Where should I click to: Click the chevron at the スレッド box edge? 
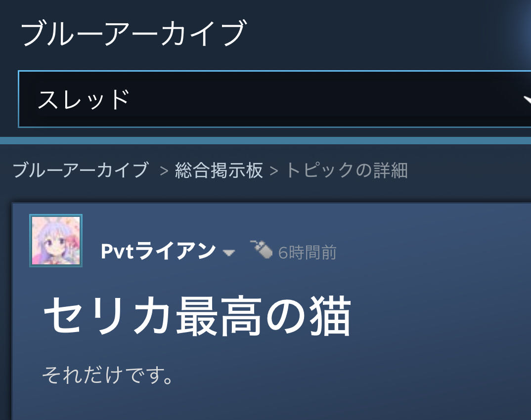coord(527,99)
